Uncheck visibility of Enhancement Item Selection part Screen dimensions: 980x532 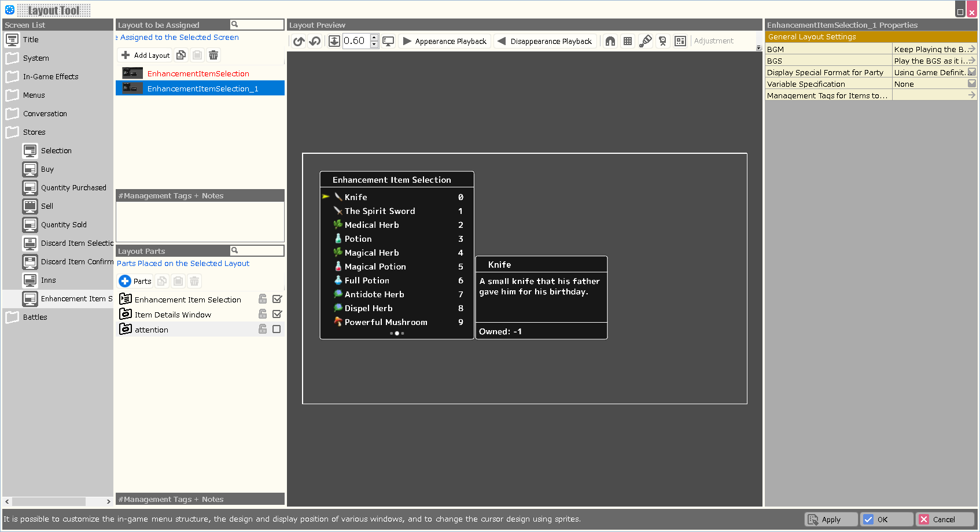(277, 299)
